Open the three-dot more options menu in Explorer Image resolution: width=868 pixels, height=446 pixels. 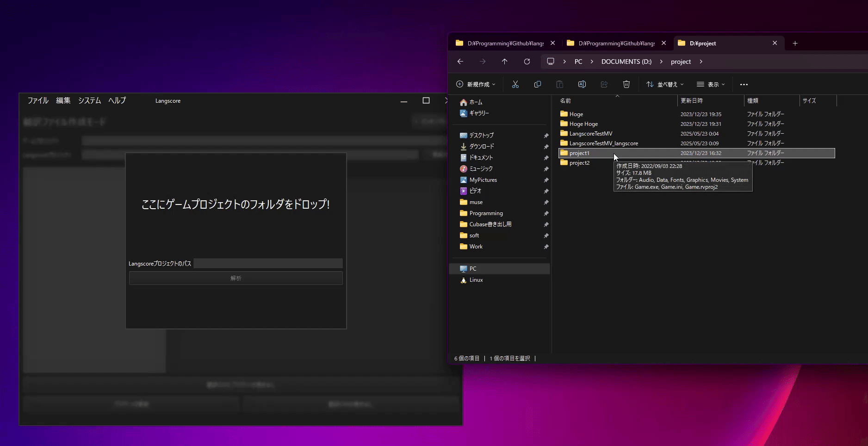coord(744,84)
